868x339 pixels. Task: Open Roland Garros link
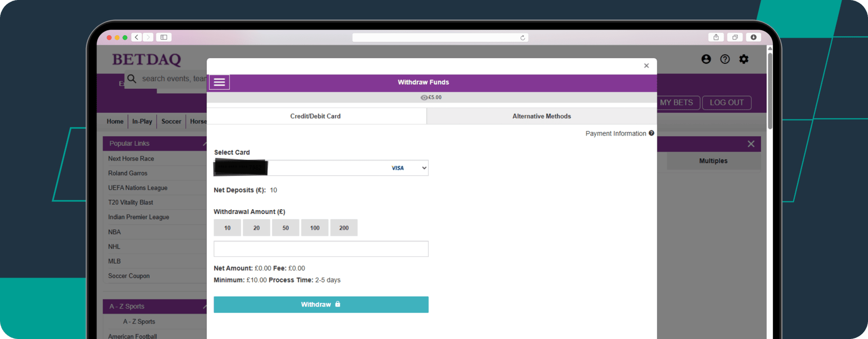(128, 173)
